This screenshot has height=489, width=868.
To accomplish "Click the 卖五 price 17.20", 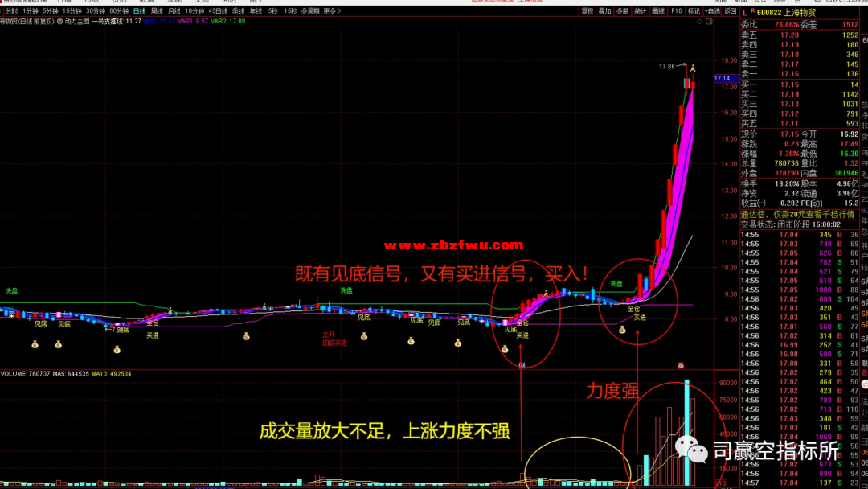I will (789, 35).
